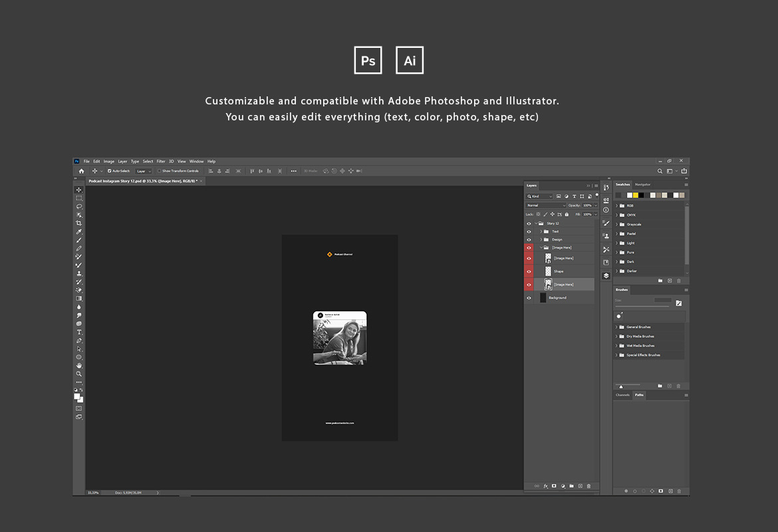Click the yellow swatch in Swatches panel

635,195
